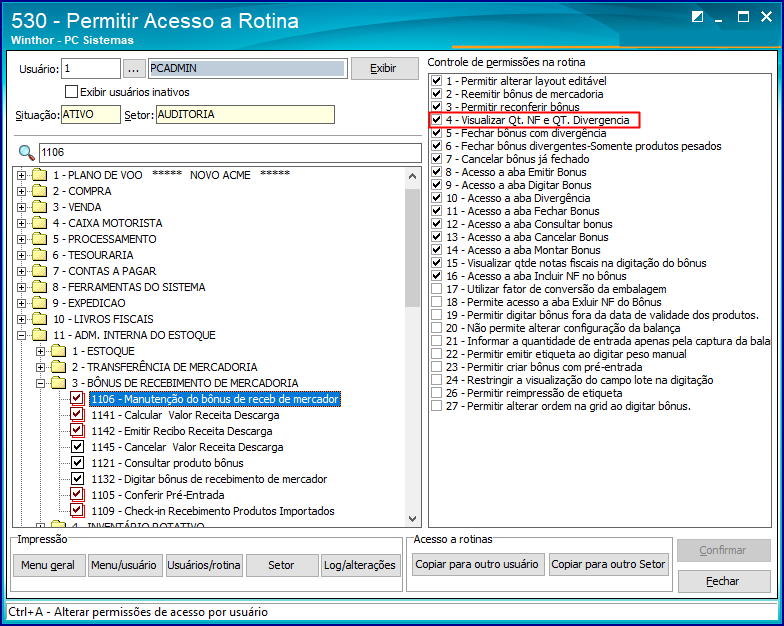
Task: Click the folder icon of 6 - TESOURARIA
Action: [40, 255]
